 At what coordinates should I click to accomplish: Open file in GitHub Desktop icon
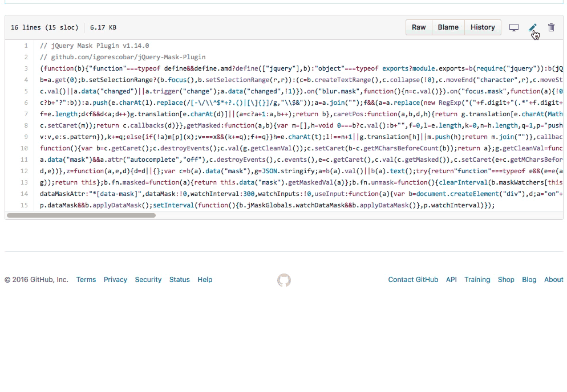(x=514, y=27)
